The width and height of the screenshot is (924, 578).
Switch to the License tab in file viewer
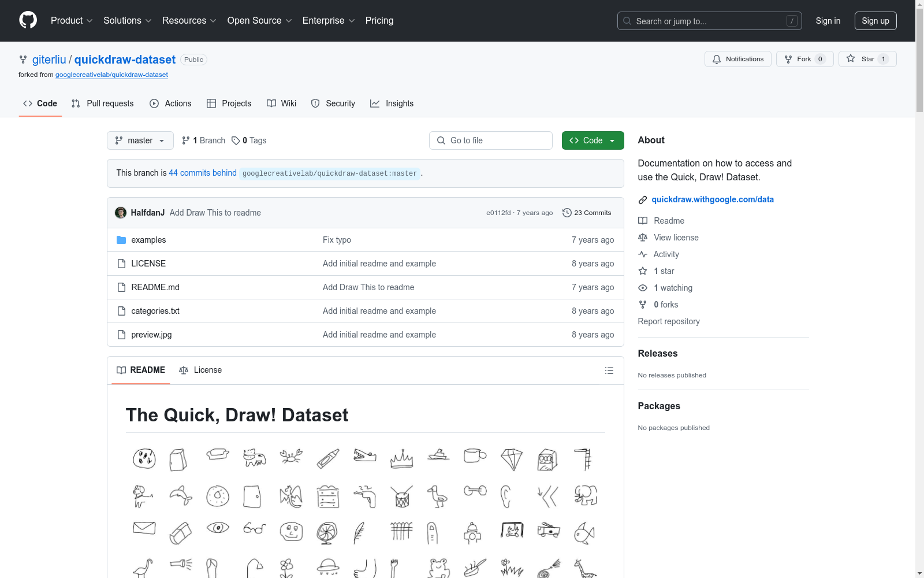(x=200, y=370)
